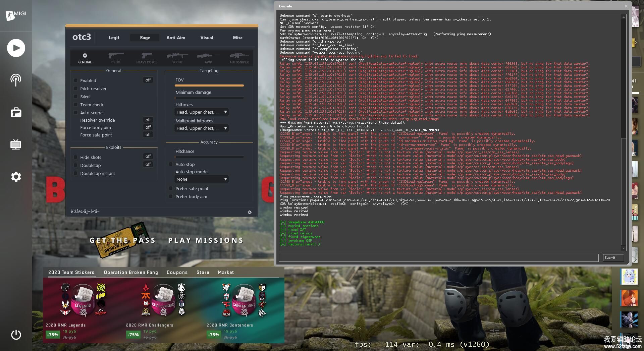Select the HEAVY PISTOL weapon category
The image size is (644, 351).
[x=147, y=58]
